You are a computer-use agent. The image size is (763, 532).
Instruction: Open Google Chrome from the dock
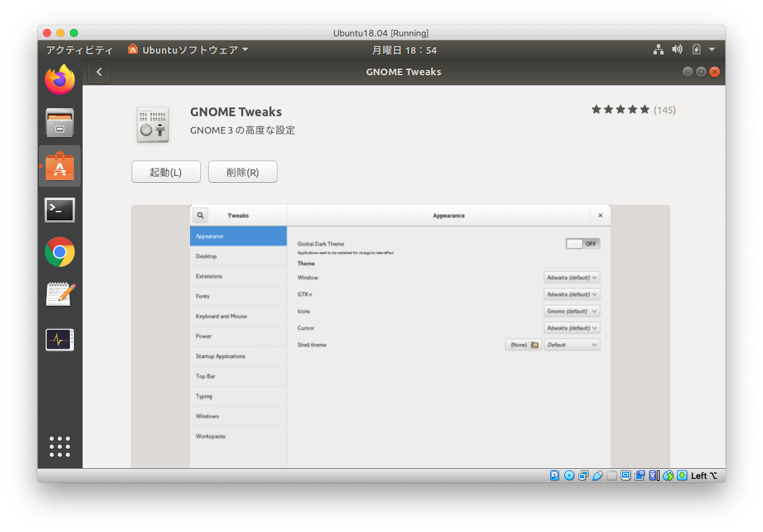[x=60, y=252]
